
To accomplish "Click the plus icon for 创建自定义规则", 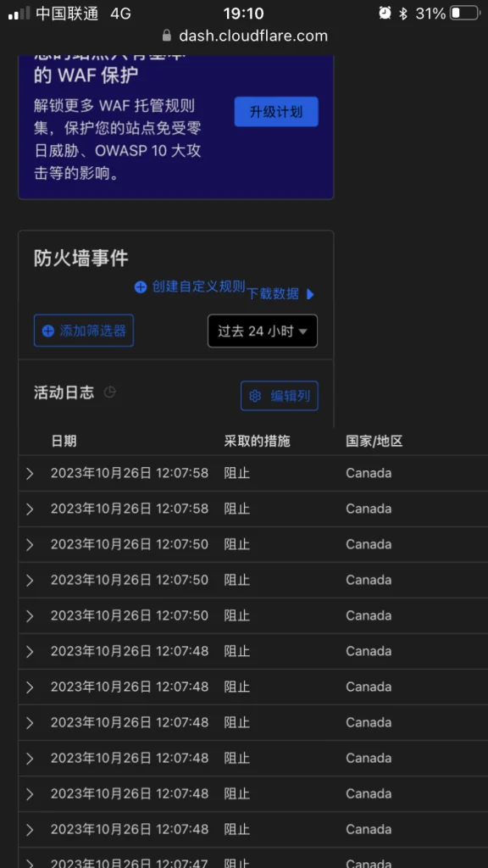I will [141, 287].
